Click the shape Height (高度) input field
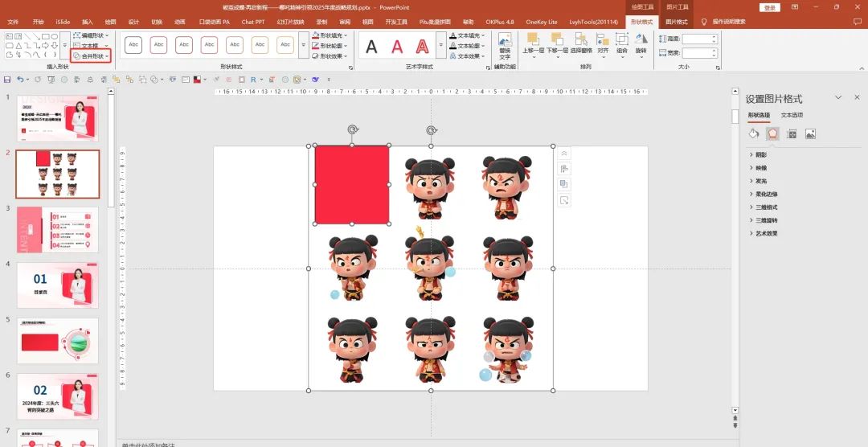Screen dimensions: 868x447 (698, 39)
